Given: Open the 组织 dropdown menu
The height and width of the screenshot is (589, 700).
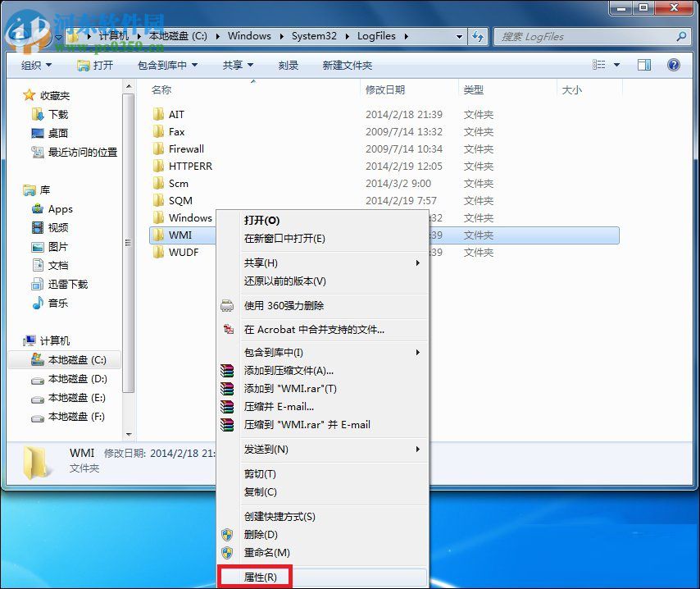Looking at the screenshot, I should [36, 64].
